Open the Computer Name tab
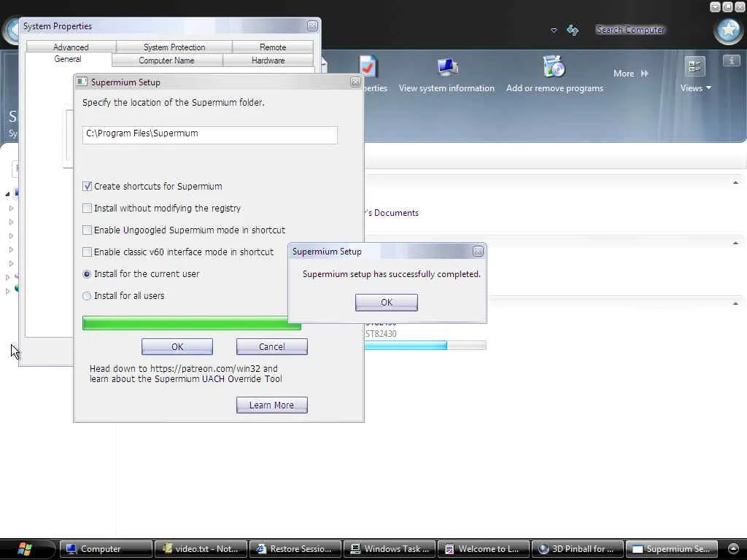The width and height of the screenshot is (747, 560). 167,61
